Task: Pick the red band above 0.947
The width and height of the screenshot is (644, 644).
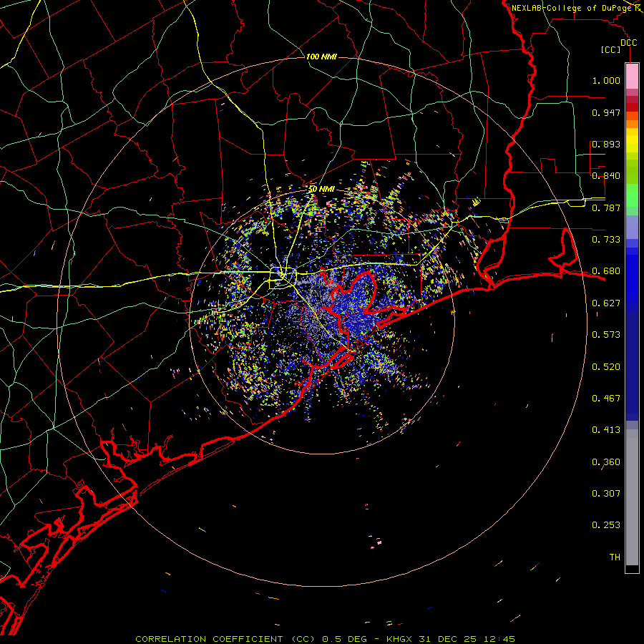Action: [632, 107]
